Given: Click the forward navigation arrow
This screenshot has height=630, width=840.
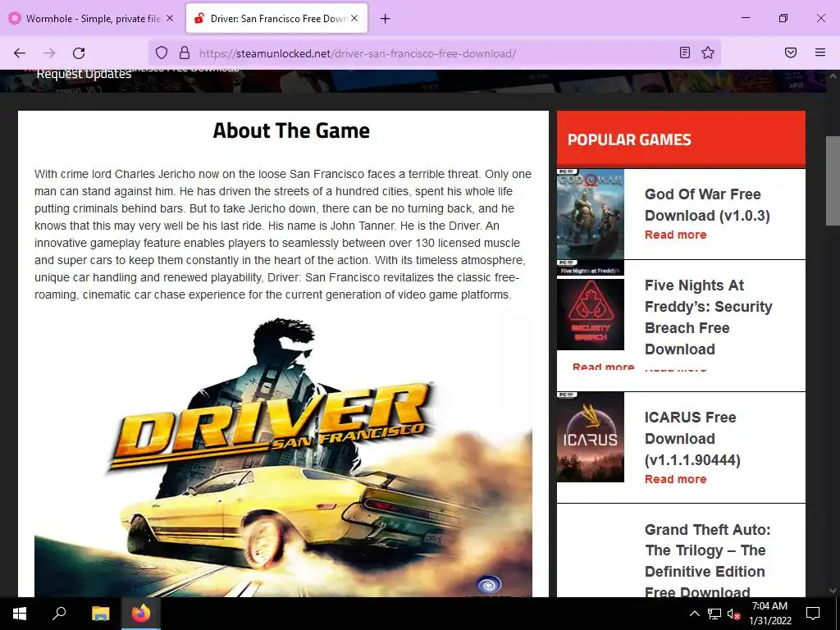Looking at the screenshot, I should [49, 53].
